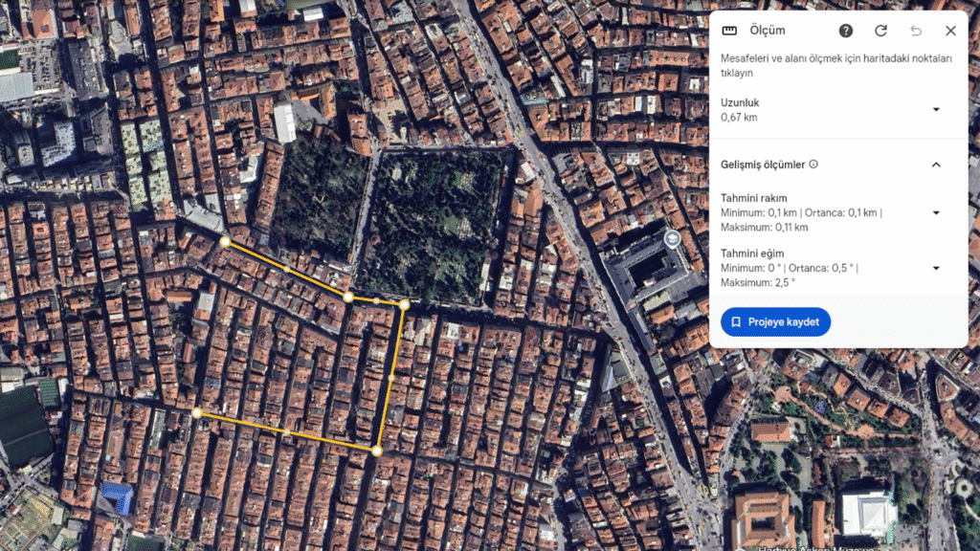Select the southernmost vertex of the yellow path
Viewport: 980px width, 551px height.
377,450
